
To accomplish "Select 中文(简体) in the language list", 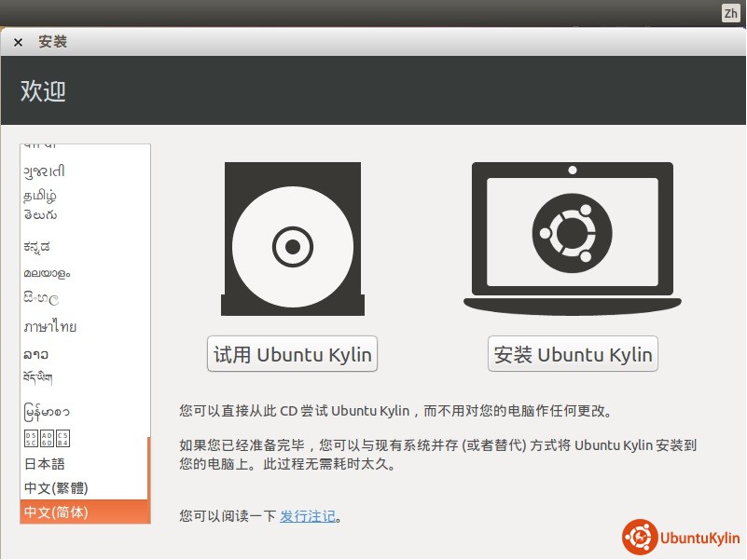I will pyautogui.click(x=56, y=512).
